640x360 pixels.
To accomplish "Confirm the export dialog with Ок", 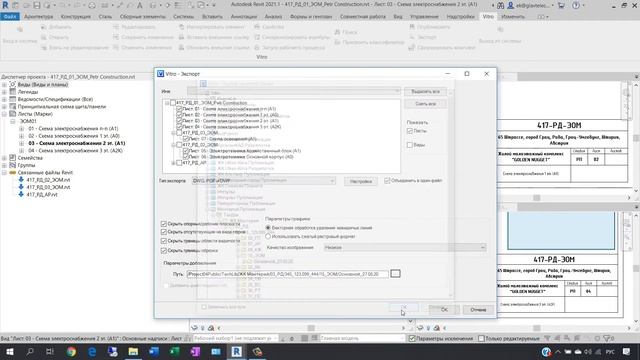I will pyautogui.click(x=444, y=309).
